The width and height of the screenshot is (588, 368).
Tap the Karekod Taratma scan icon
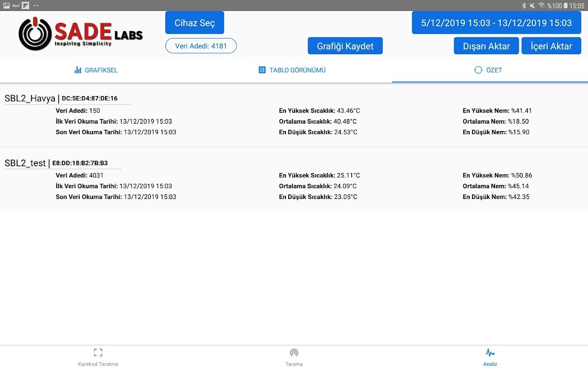[98, 352]
